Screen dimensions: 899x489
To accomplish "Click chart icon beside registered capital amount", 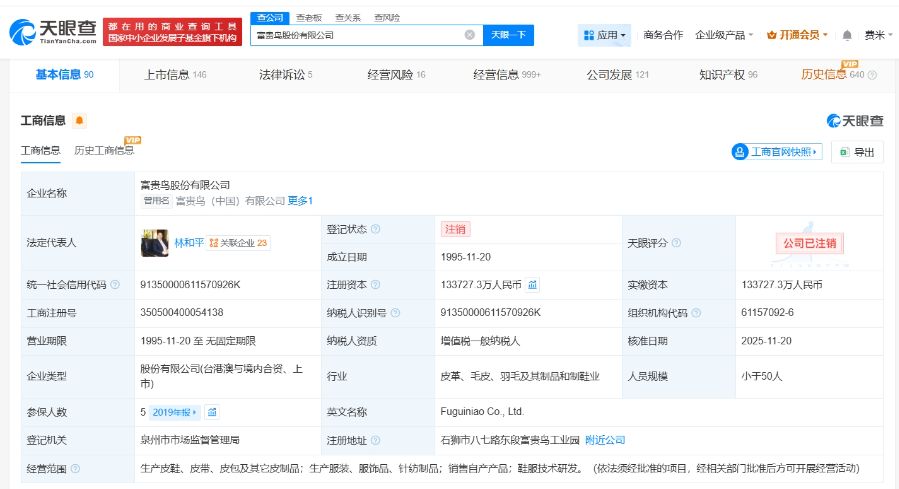I will [532, 284].
